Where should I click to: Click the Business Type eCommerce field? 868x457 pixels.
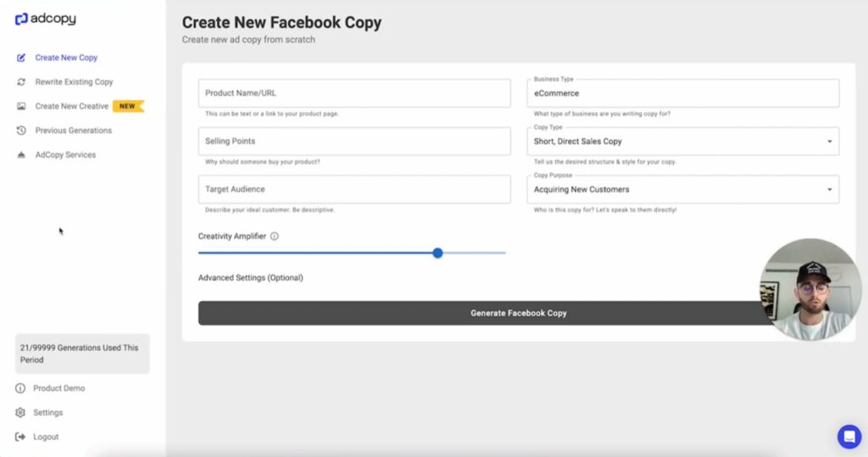[683, 93]
